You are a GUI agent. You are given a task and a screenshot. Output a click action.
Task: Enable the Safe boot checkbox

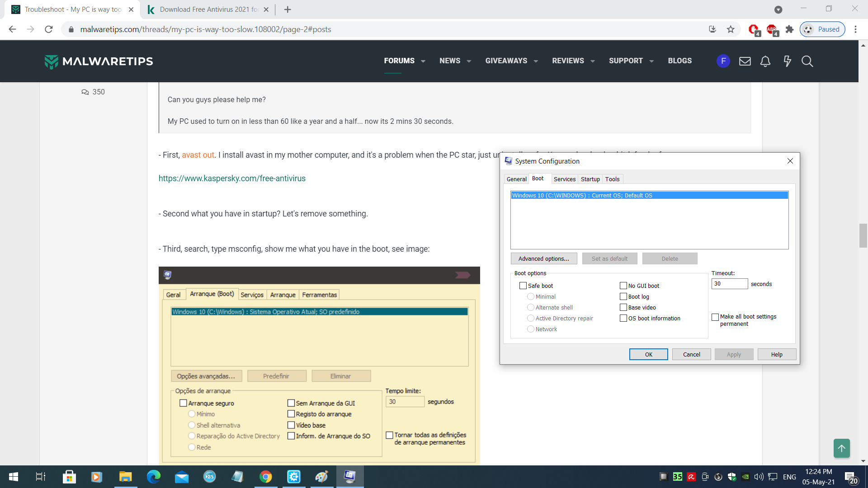(x=523, y=286)
